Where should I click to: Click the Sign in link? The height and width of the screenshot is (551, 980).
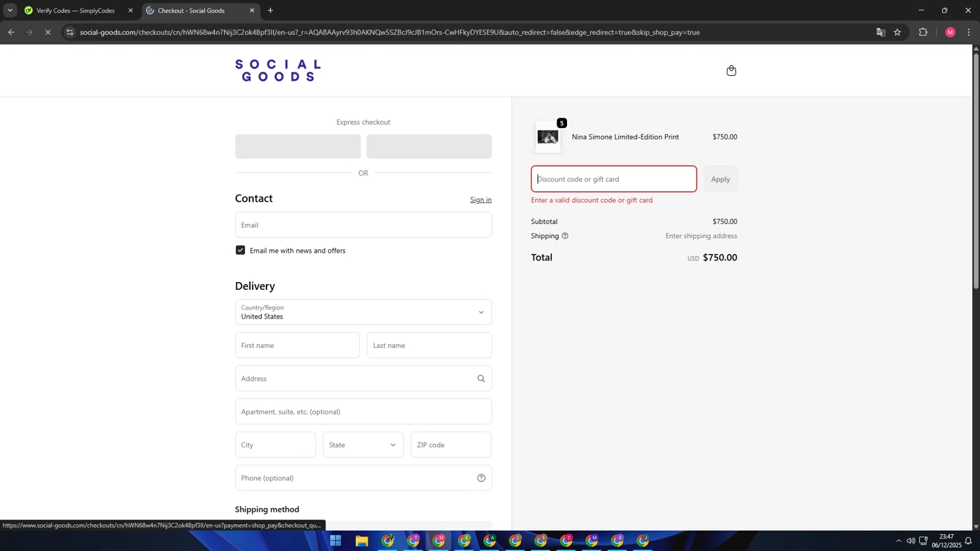pyautogui.click(x=481, y=200)
